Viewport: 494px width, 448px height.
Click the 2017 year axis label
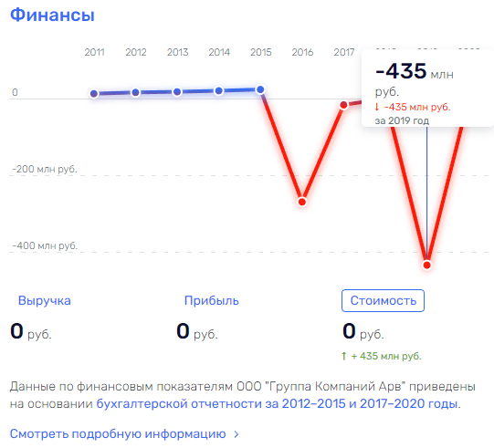point(344,52)
